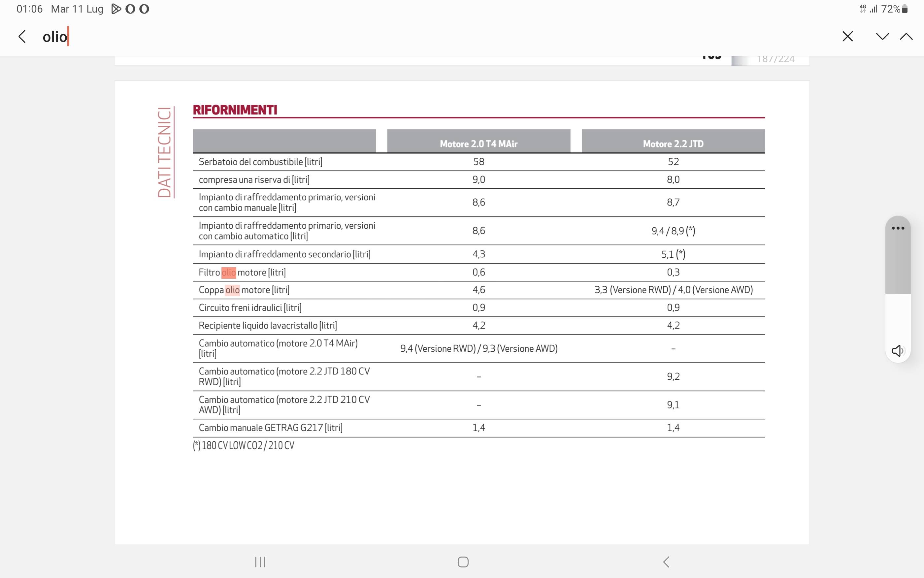Select 'Recipiente liquido lavacristallo' label
The height and width of the screenshot is (578, 924).
268,326
